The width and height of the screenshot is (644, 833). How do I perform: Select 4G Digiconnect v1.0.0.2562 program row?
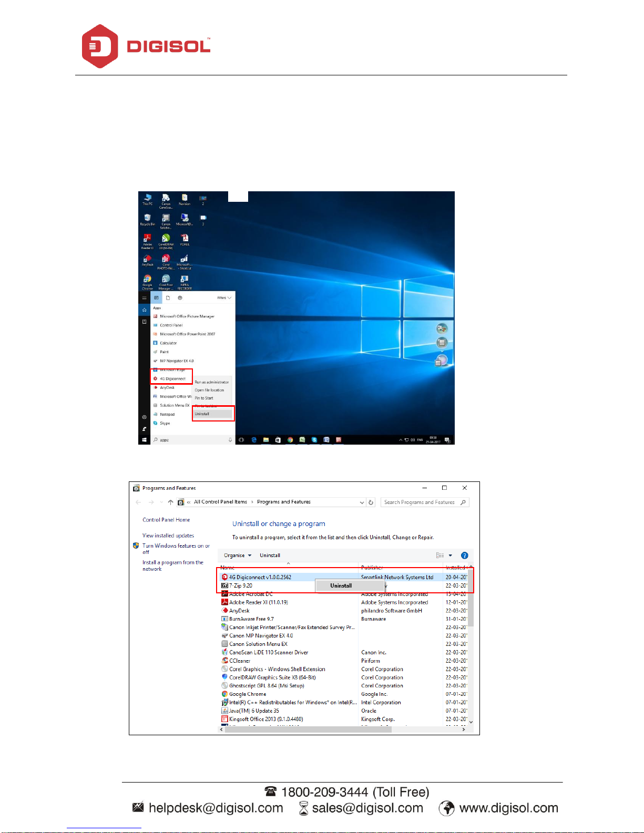pyautogui.click(x=343, y=577)
